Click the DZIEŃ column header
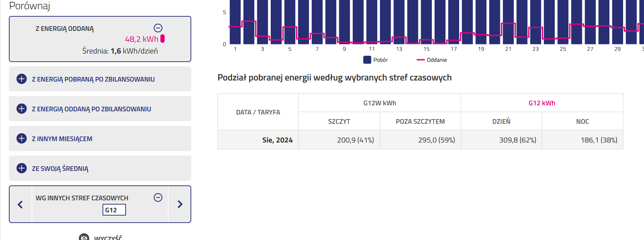The width and height of the screenshot is (644, 240). [x=501, y=121]
